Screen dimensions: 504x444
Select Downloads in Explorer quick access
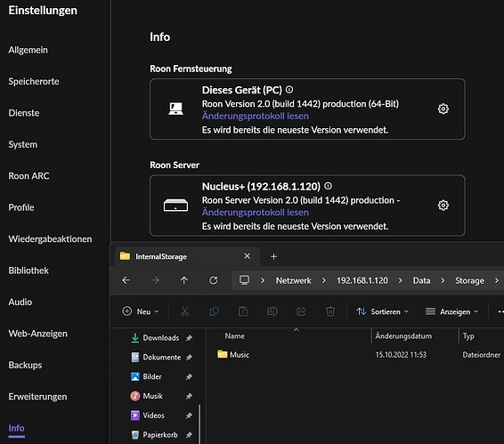click(x=160, y=338)
